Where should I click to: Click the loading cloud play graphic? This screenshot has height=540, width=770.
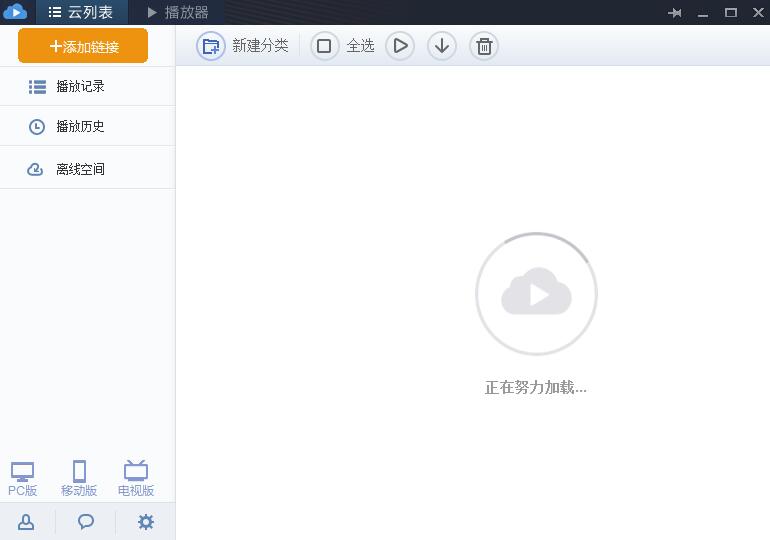click(536, 294)
